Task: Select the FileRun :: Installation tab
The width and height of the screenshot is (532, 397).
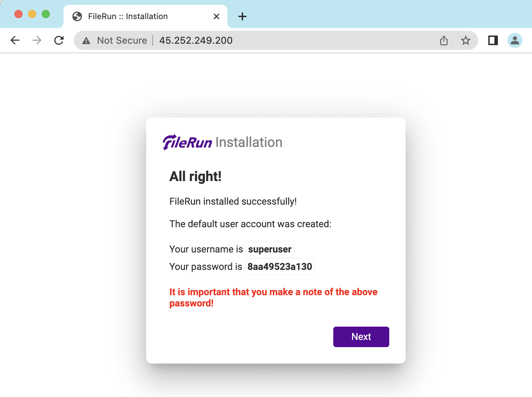Action: (128, 16)
